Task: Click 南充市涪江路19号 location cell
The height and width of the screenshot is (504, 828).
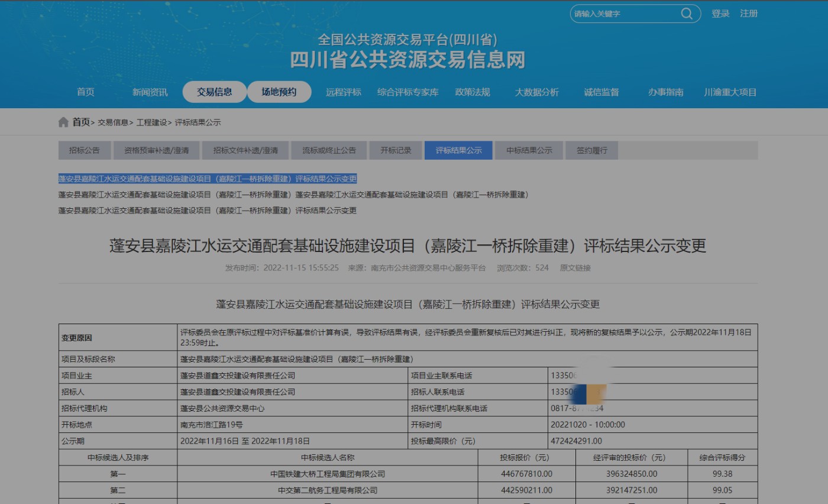Action: pos(293,425)
